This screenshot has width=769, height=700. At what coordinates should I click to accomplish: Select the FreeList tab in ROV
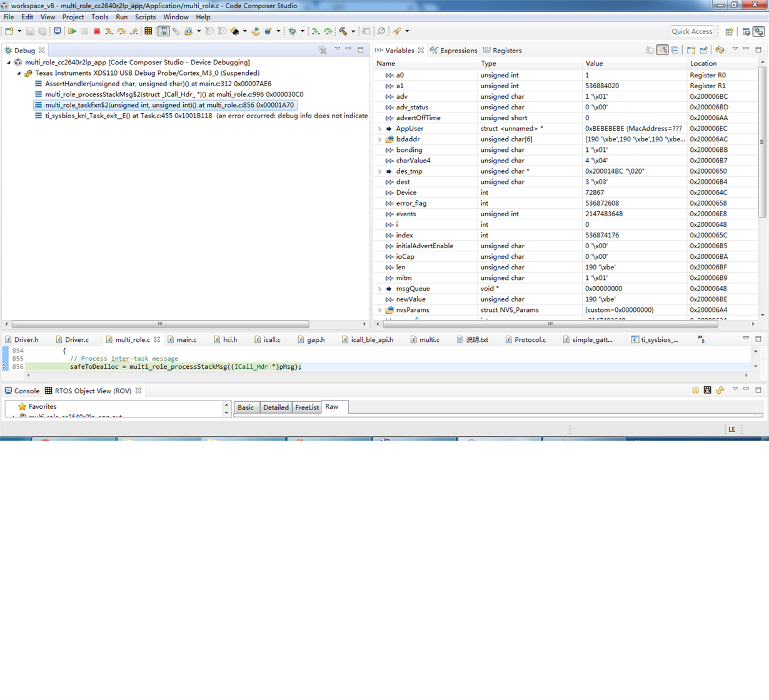[306, 407]
